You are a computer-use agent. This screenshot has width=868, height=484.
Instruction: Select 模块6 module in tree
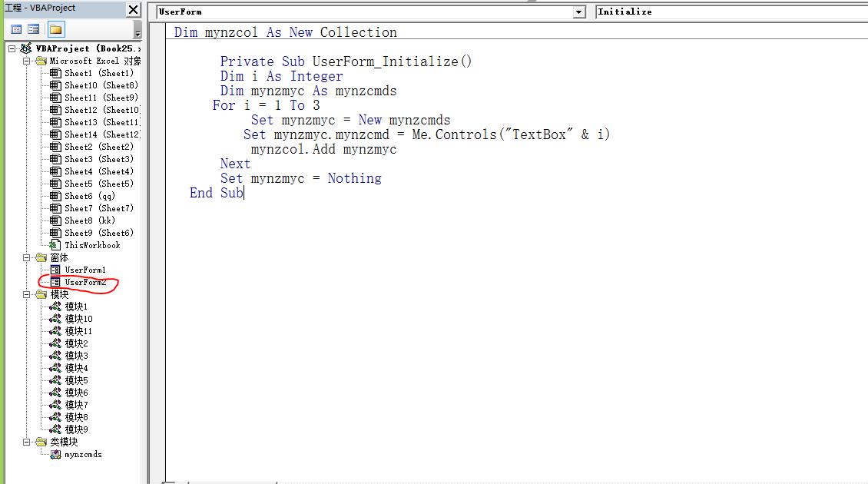point(76,392)
